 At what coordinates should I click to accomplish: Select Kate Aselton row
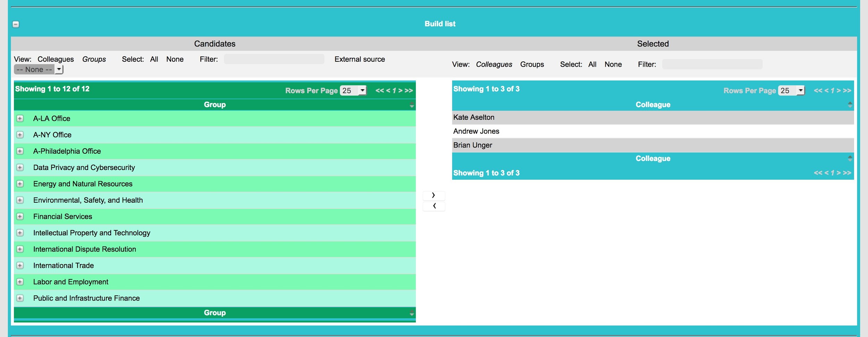coord(653,118)
